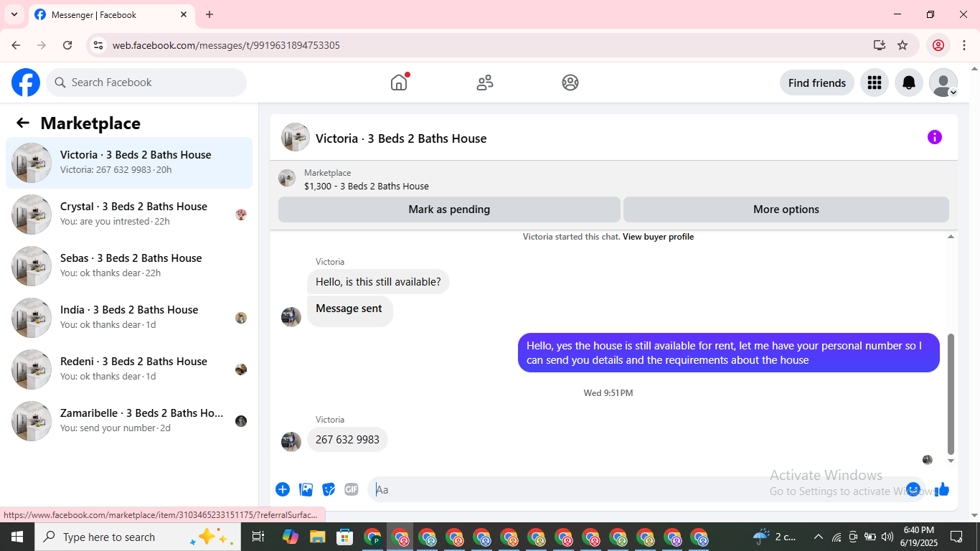
Task: Open the $1,300 - 3 Beds 2 Baths House listing
Action: tap(367, 186)
